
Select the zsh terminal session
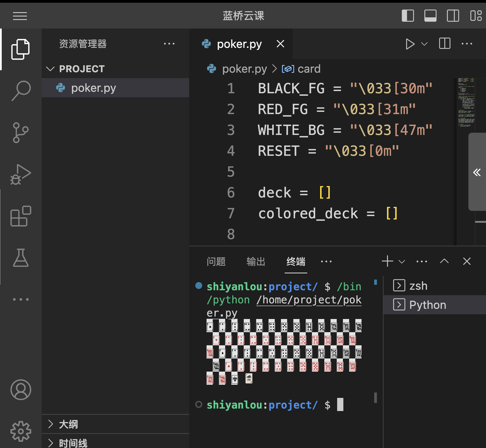point(418,286)
